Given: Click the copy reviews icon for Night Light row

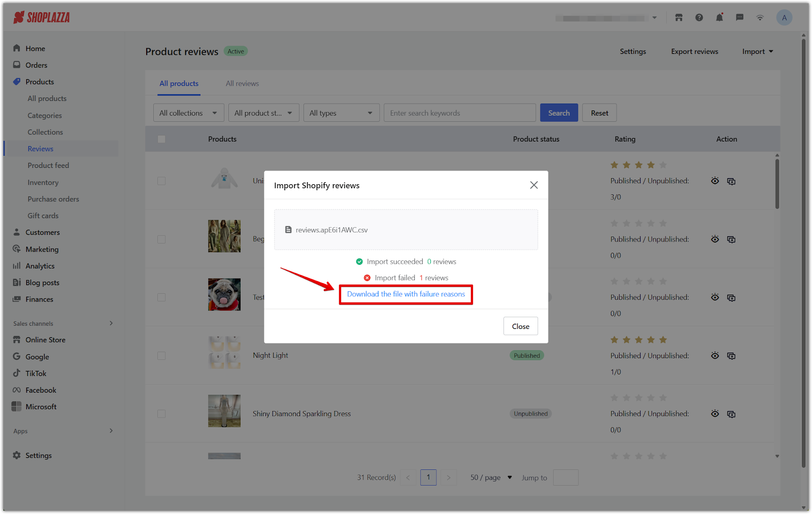Looking at the screenshot, I should (x=731, y=356).
